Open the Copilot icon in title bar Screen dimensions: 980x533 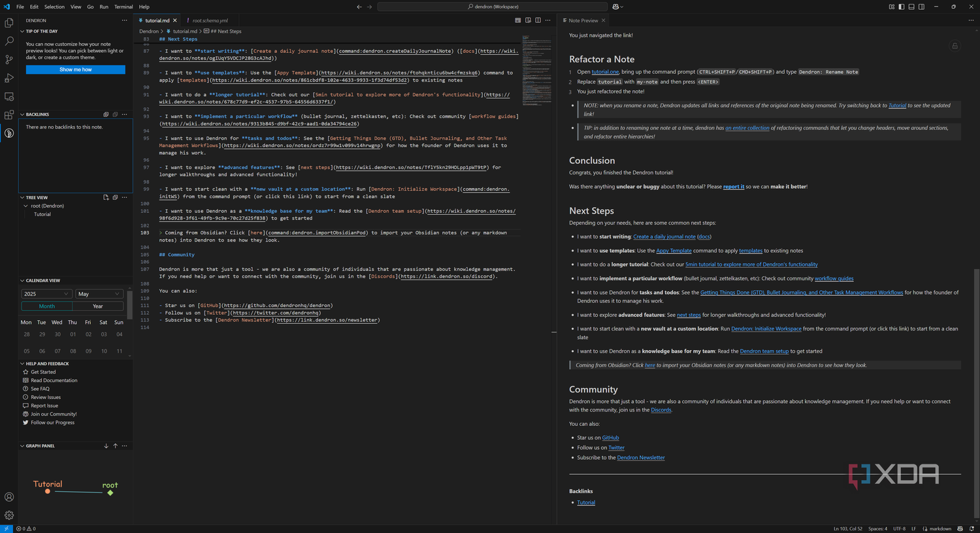(x=617, y=7)
